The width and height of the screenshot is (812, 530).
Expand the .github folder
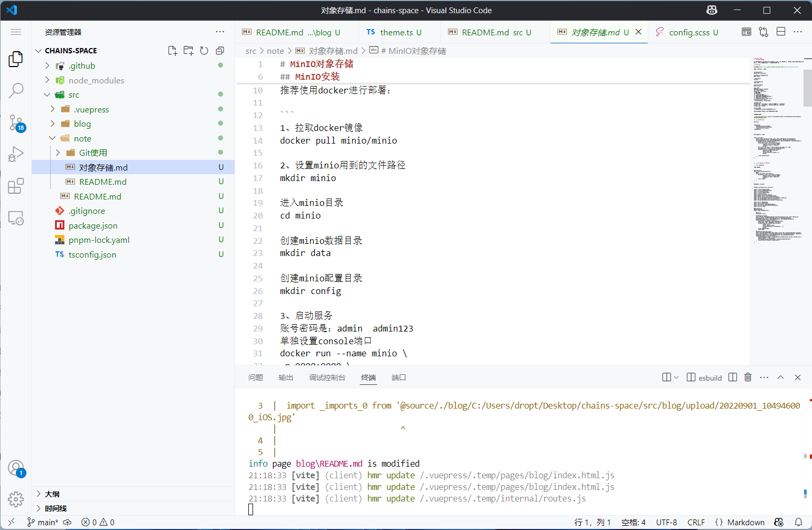(x=47, y=65)
